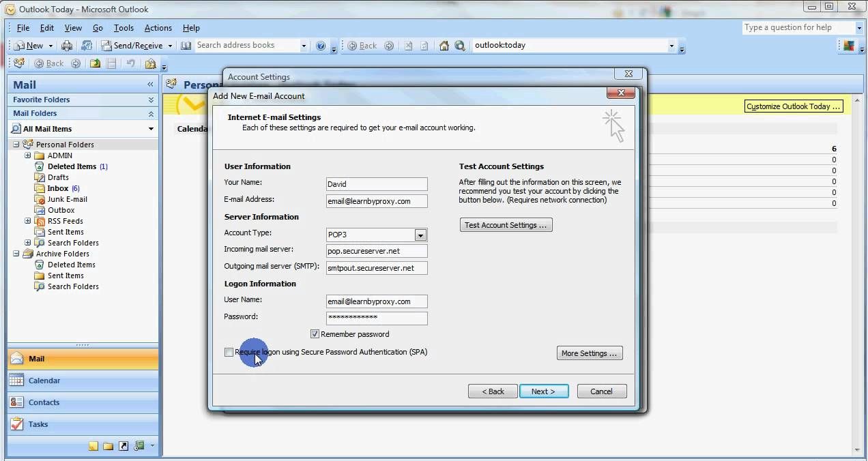
Task: Click the Print icon in toolbar
Action: pyautogui.click(x=67, y=46)
